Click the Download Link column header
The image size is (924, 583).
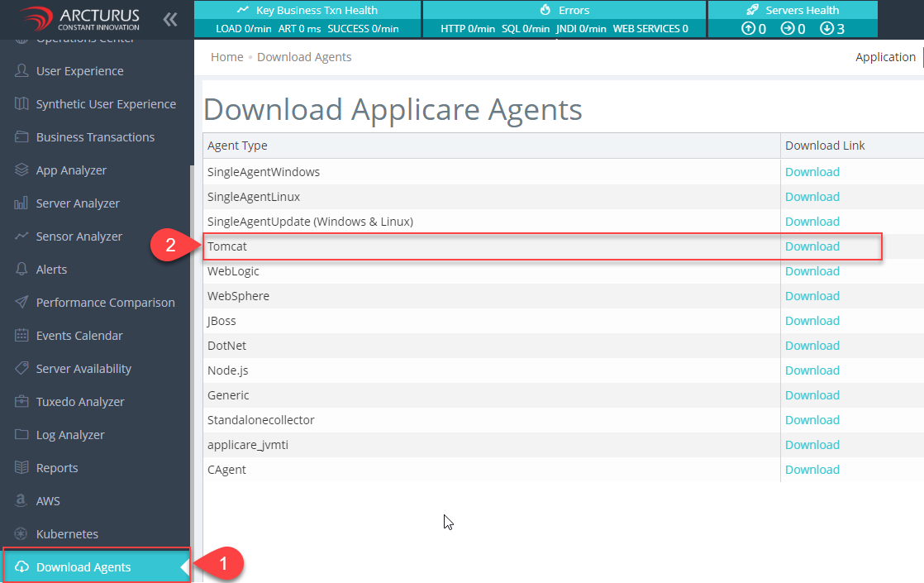pos(852,146)
